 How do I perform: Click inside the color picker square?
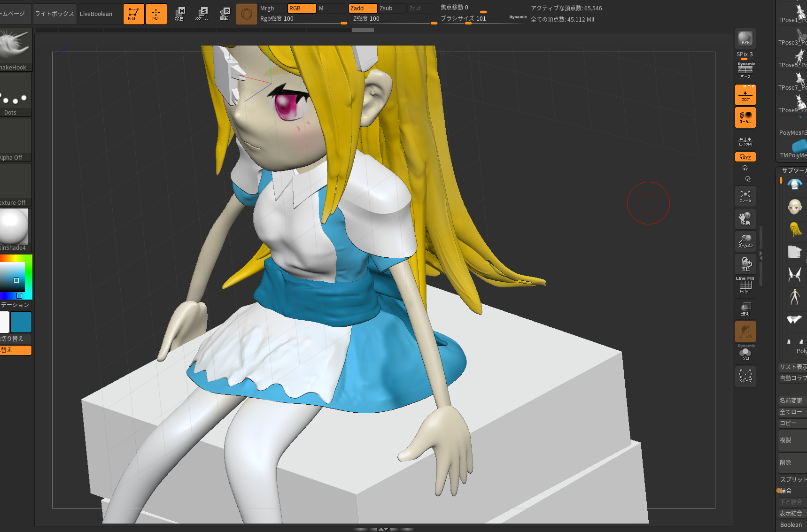[x=12, y=277]
